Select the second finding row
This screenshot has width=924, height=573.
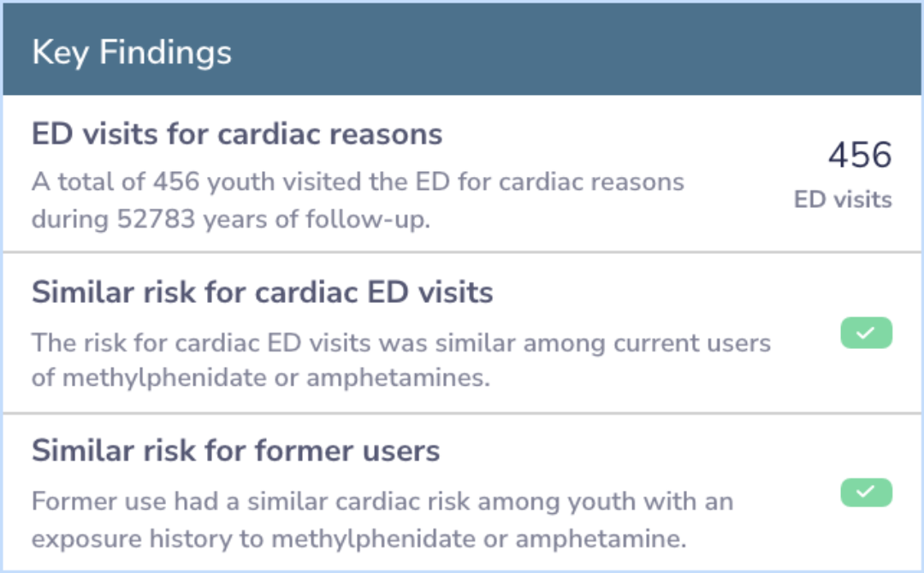[462, 333]
